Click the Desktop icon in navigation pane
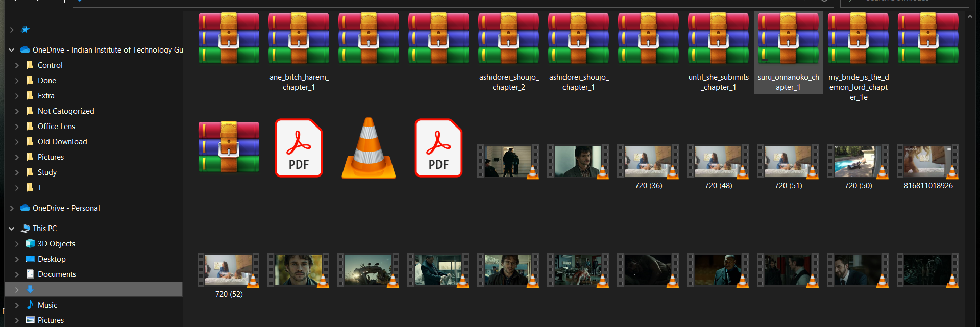Image resolution: width=980 pixels, height=327 pixels. pos(30,259)
